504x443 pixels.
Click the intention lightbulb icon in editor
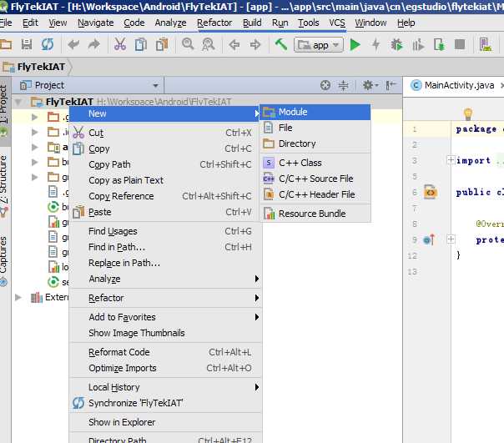pyautogui.click(x=468, y=113)
